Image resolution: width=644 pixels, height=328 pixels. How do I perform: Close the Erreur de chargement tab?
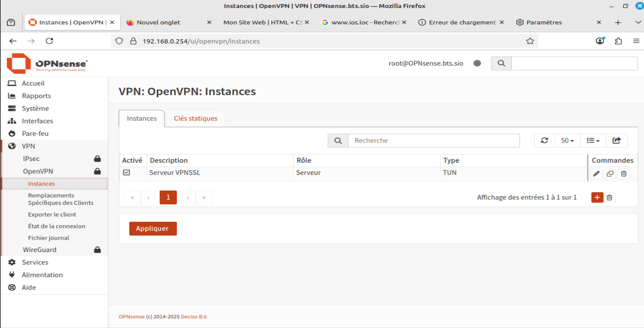(x=501, y=22)
